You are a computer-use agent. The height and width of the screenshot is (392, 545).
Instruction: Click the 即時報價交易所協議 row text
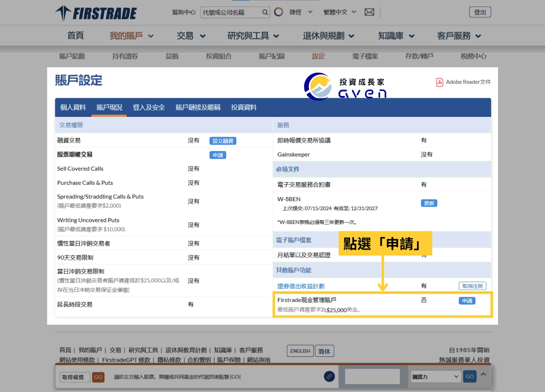(304, 140)
